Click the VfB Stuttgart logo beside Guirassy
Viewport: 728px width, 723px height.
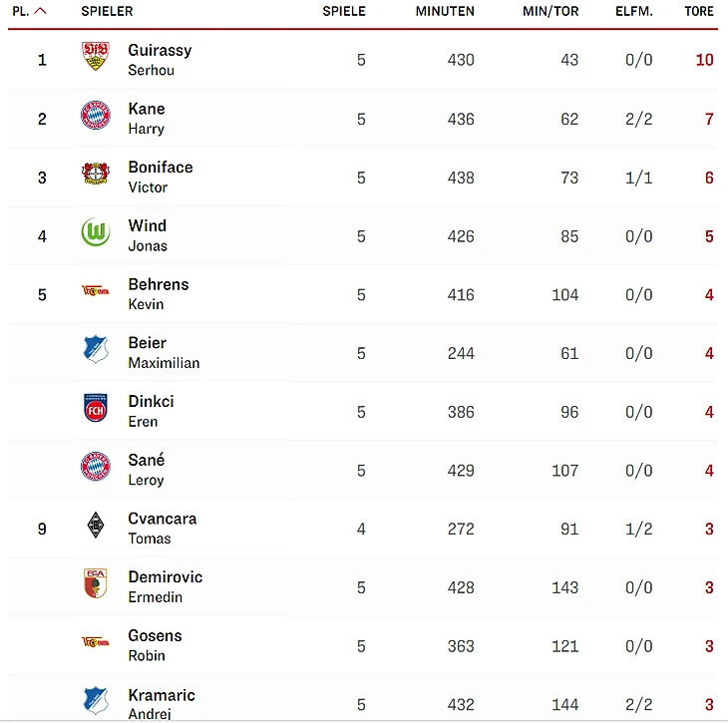(96, 57)
